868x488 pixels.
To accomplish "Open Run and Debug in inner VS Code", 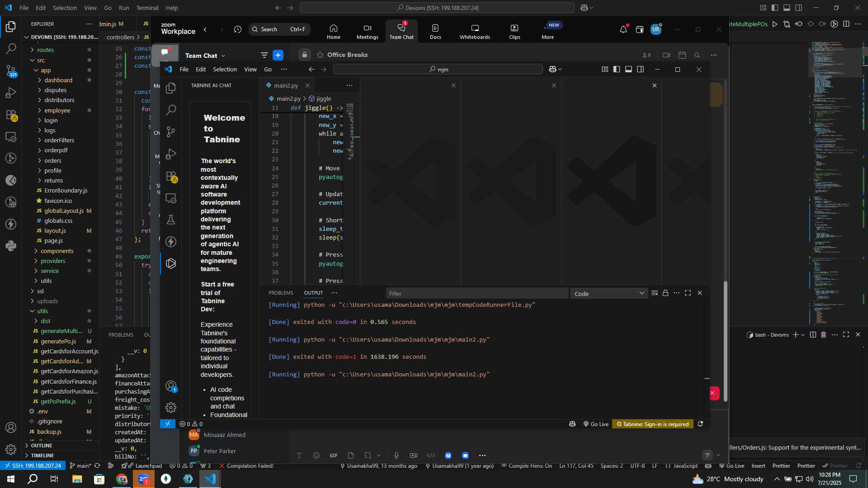I will click(171, 154).
